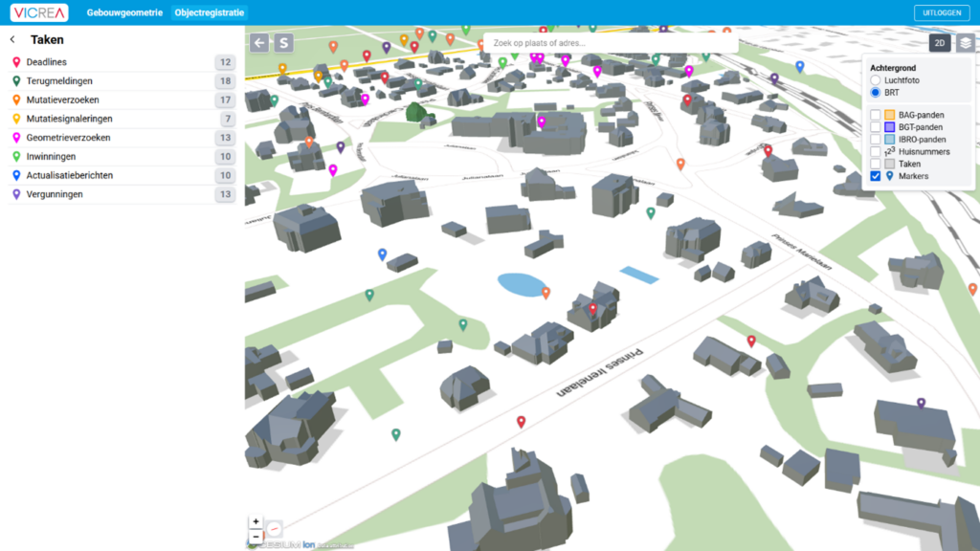This screenshot has width=980, height=551.
Task: Enable the BAG-panden layer checkbox
Action: click(876, 115)
